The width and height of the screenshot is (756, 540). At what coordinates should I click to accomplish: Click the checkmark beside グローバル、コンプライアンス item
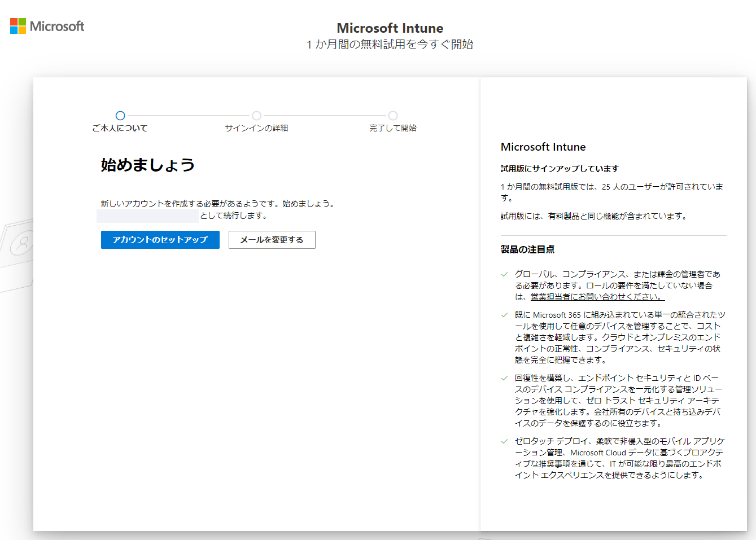pos(504,275)
